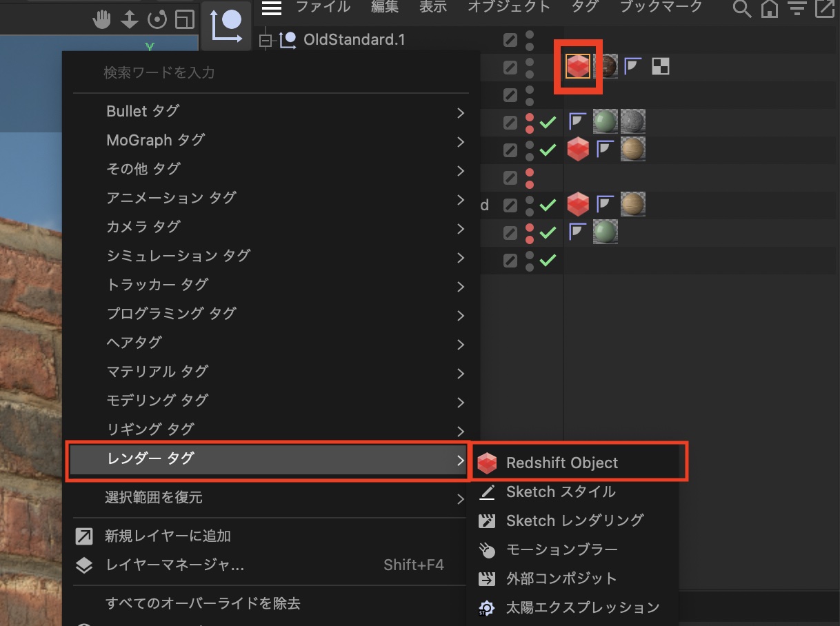This screenshot has height=626, width=840.
Task: Click the home icon in Object Manager
Action: pos(769,9)
